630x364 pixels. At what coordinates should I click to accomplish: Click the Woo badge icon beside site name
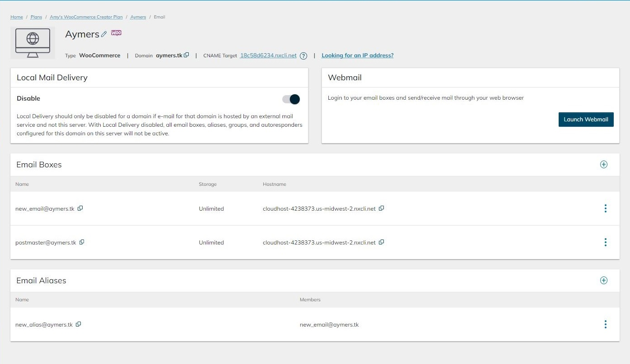(x=116, y=33)
